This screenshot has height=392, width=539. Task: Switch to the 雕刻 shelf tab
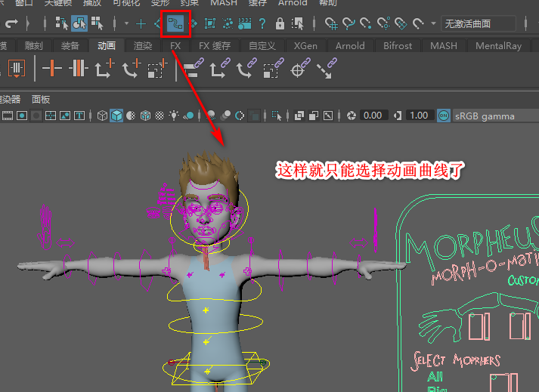(34, 45)
